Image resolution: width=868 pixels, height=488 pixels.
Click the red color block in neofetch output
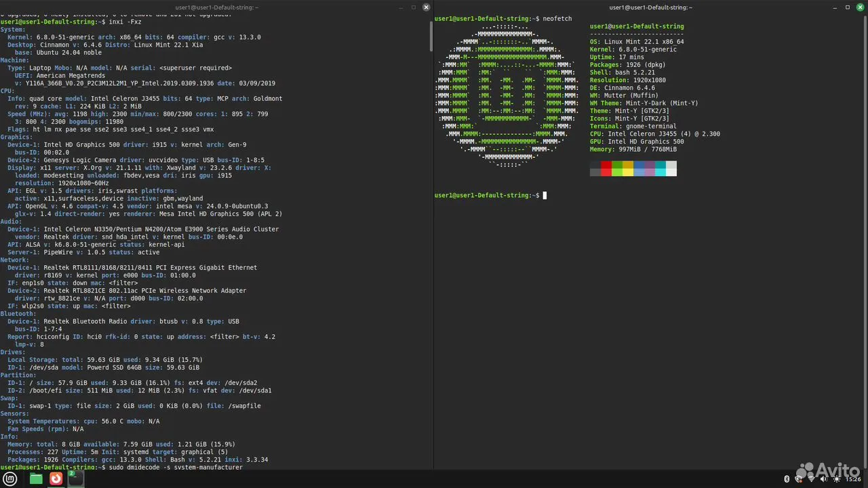pos(606,169)
